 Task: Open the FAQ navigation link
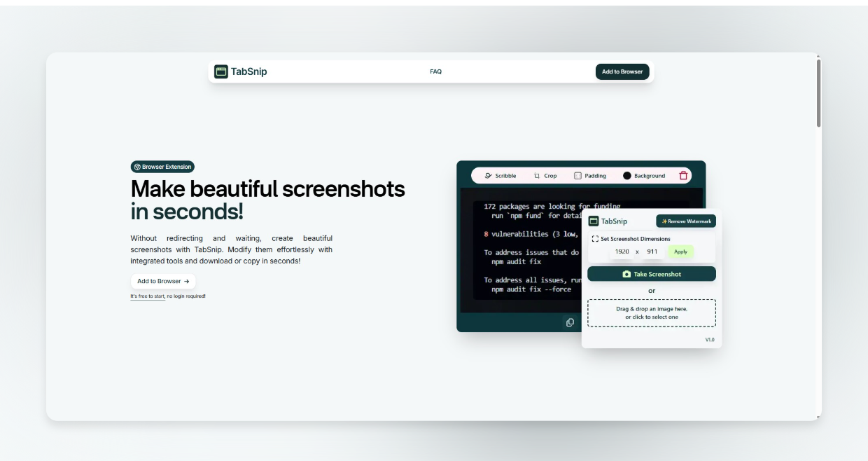tap(435, 71)
